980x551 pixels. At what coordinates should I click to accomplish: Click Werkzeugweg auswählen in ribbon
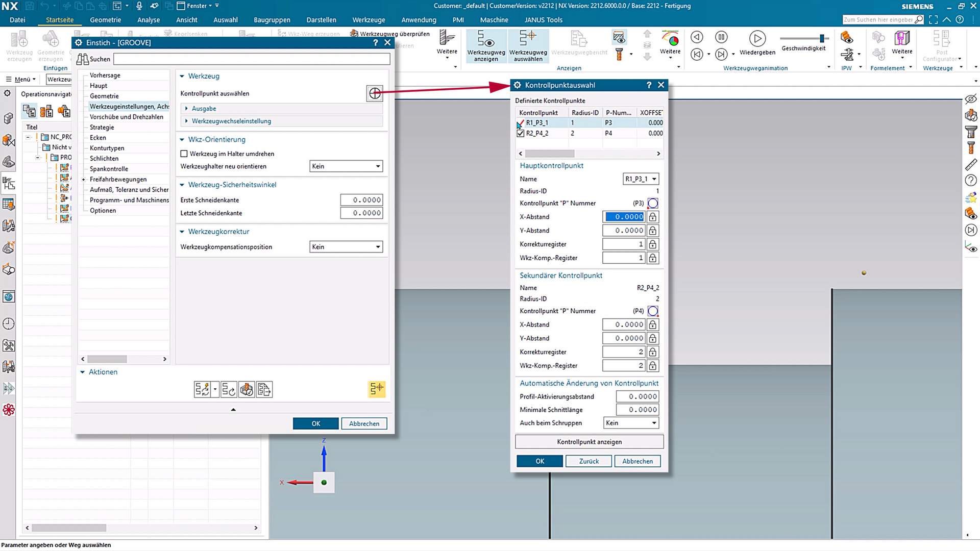528,46
